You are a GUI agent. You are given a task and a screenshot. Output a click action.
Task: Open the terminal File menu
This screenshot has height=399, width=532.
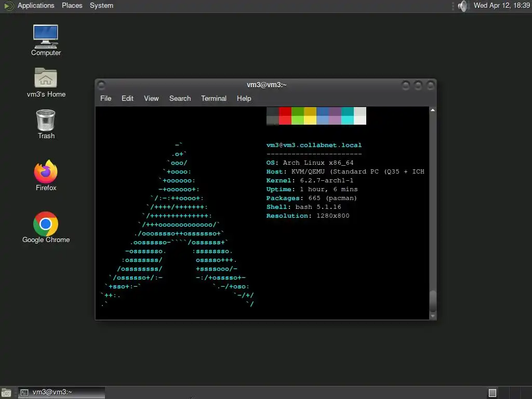[x=105, y=98]
